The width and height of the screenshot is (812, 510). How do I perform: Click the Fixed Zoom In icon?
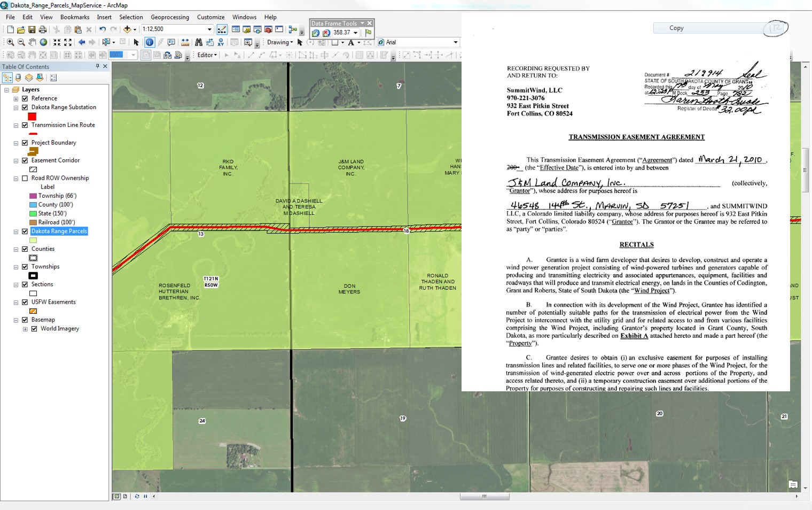pos(57,42)
